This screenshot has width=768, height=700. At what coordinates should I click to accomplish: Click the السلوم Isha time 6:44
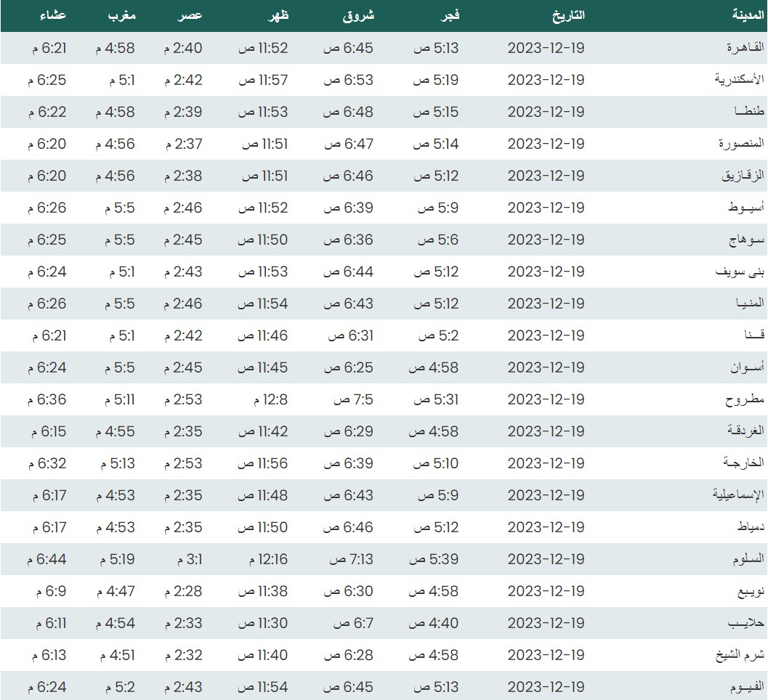click(49, 559)
